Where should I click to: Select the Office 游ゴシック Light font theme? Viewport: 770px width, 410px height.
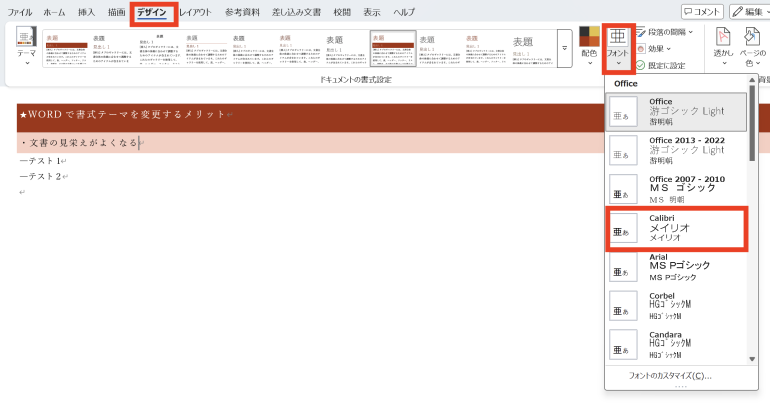(676, 111)
